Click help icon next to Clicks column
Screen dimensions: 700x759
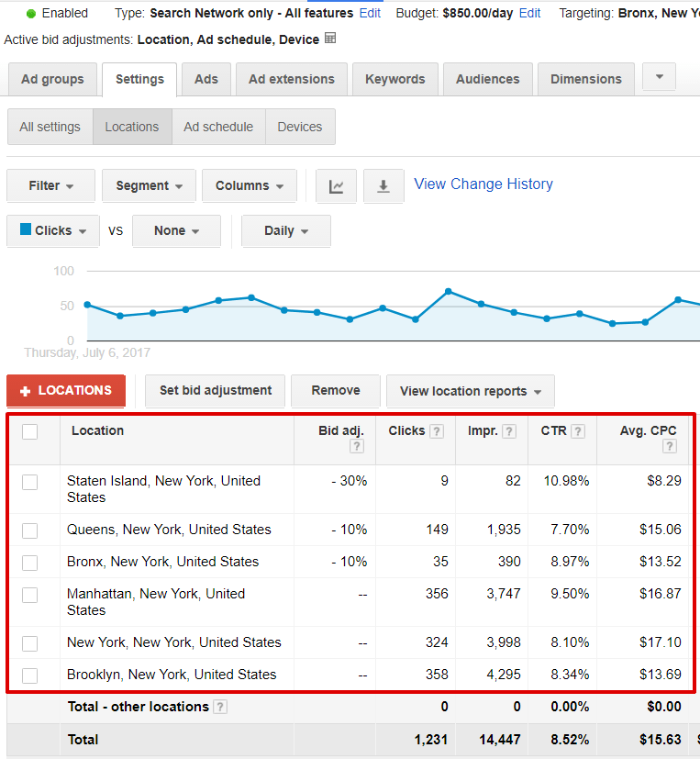click(438, 431)
